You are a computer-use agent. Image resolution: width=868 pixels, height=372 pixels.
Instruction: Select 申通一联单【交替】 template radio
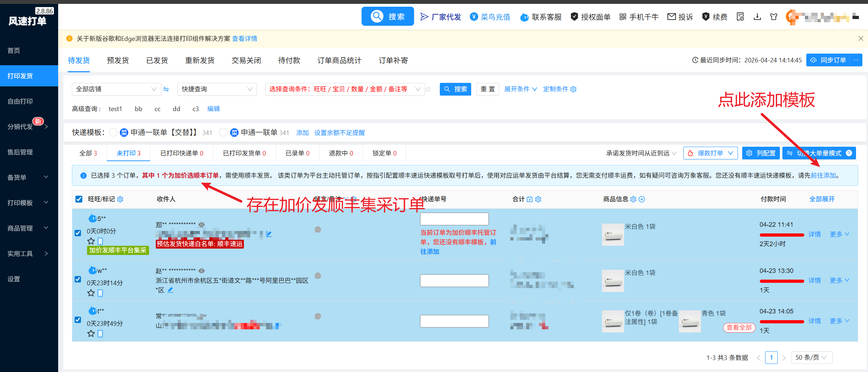113,132
